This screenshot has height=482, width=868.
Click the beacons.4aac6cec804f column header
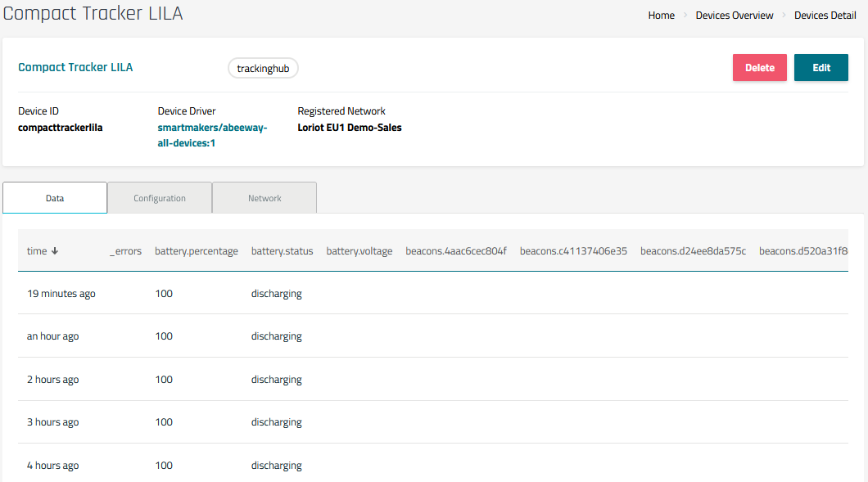tap(456, 251)
